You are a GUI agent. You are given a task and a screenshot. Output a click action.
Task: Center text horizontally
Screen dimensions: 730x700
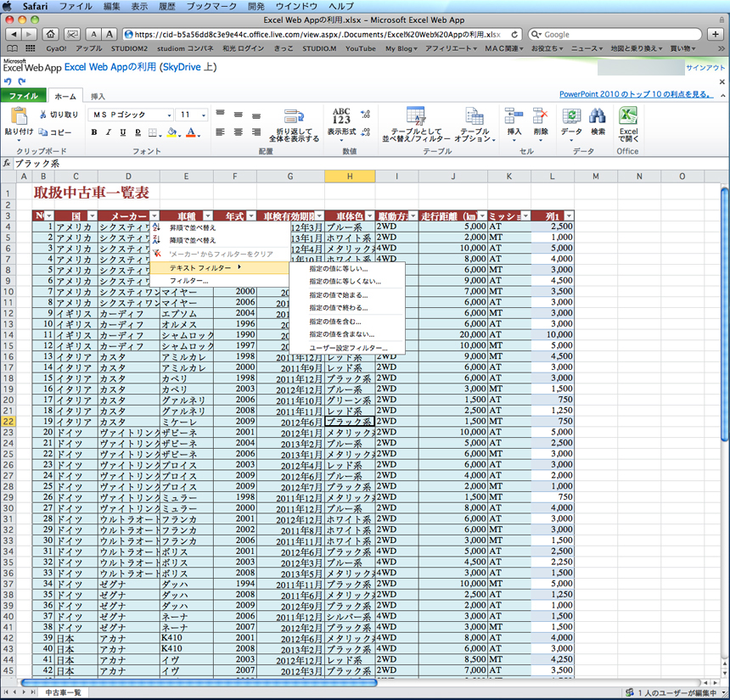pos(239,132)
